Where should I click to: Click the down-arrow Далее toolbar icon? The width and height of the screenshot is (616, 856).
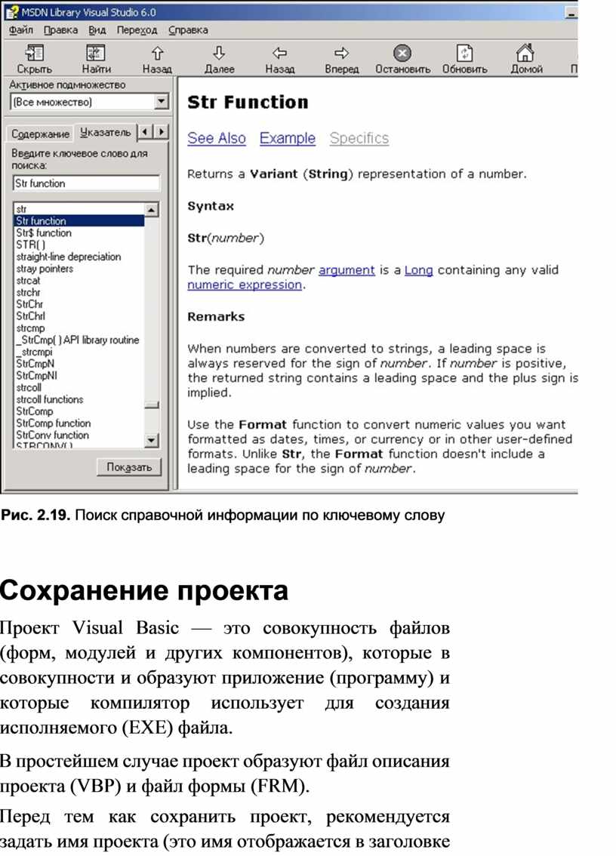219,54
